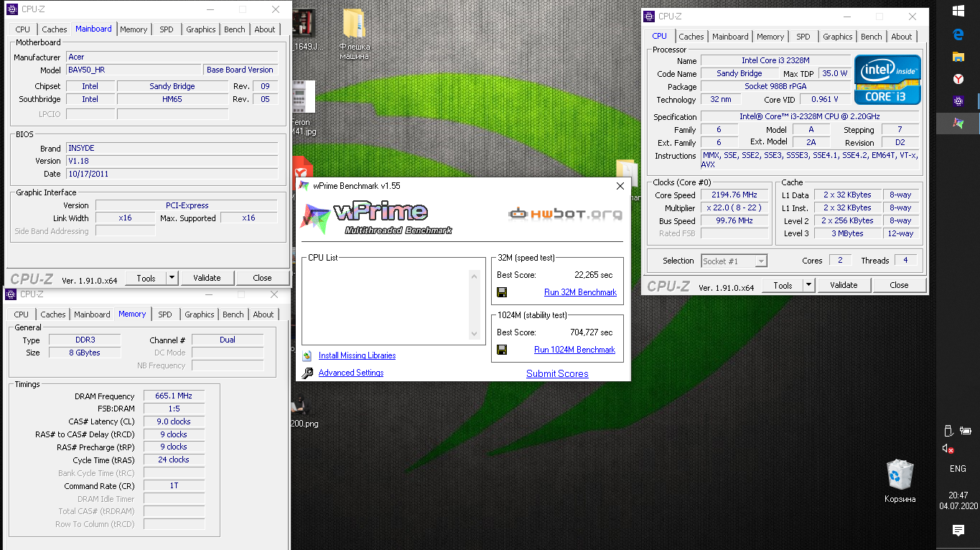
Task: Open File Explorer from the taskbar
Action: tap(958, 56)
